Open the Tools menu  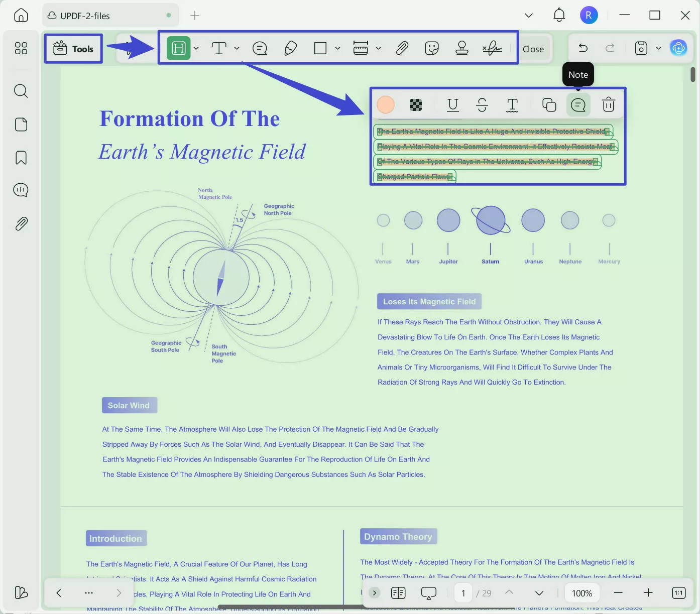point(74,49)
